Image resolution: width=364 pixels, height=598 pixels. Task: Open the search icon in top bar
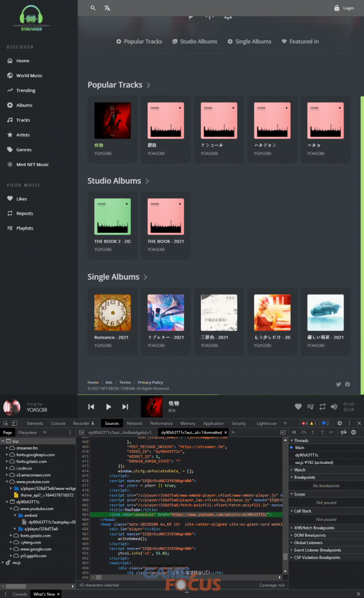click(x=93, y=8)
